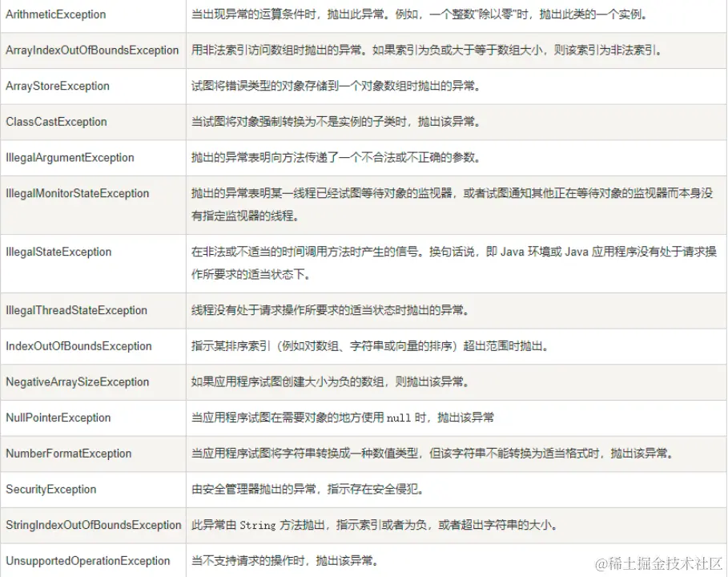Image resolution: width=728 pixels, height=577 pixels.
Task: Click the SecurityException text
Action: click(50, 489)
